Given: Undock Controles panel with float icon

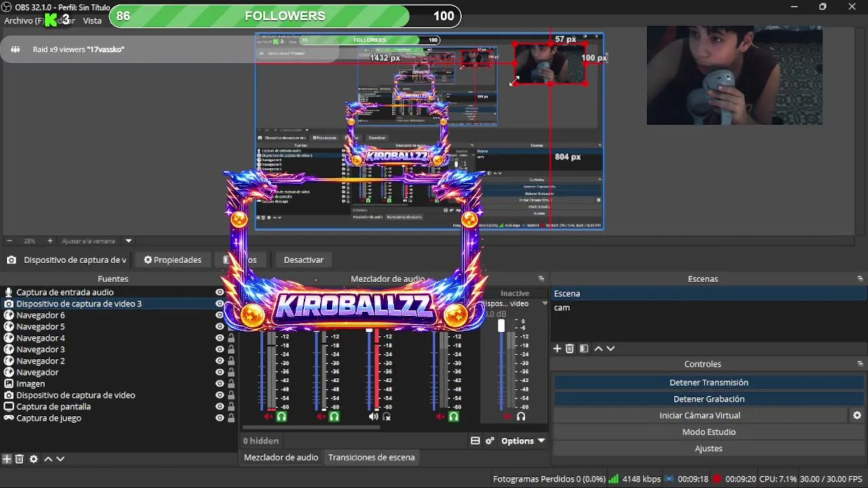Looking at the screenshot, I should pyautogui.click(x=861, y=364).
